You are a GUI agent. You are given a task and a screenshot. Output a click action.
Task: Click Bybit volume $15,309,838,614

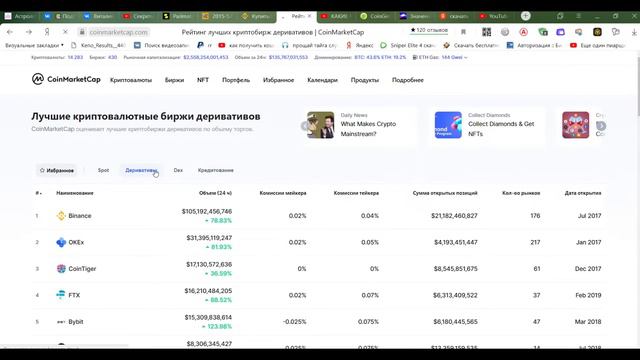pyautogui.click(x=208, y=317)
